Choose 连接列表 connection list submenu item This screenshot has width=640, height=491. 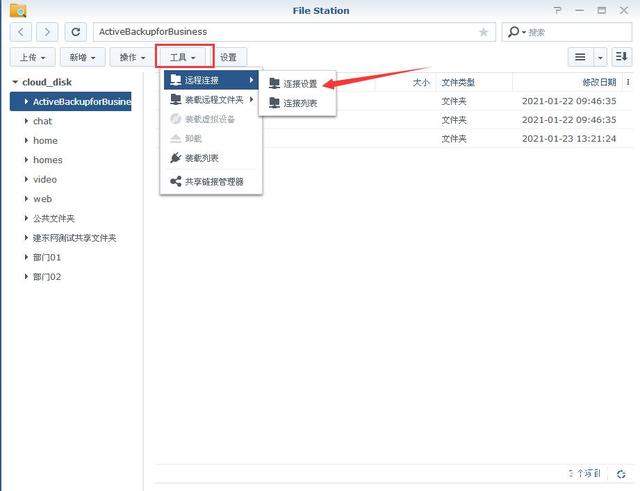click(297, 103)
